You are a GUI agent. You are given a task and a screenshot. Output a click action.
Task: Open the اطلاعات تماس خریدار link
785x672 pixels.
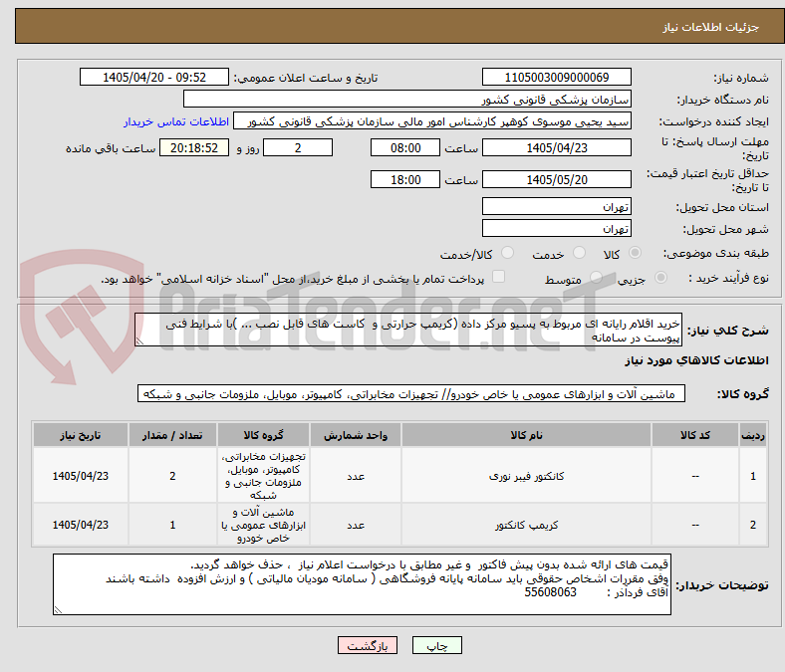coord(176,121)
